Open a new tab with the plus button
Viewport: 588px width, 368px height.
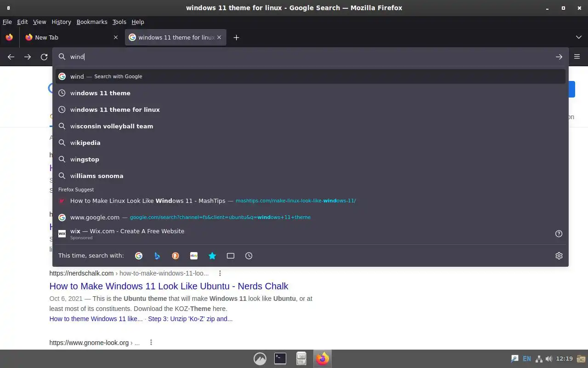click(236, 38)
